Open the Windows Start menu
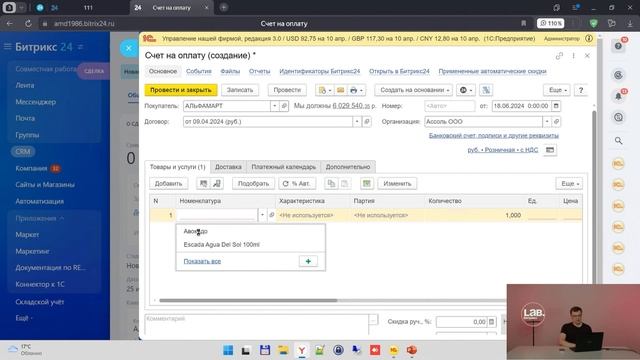640x360 pixels. click(228, 350)
